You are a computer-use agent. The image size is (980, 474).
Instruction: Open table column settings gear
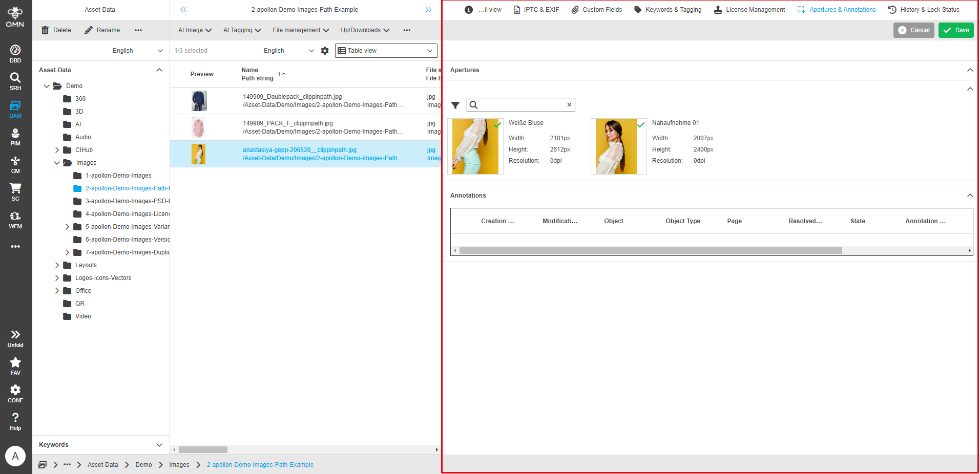pos(325,51)
